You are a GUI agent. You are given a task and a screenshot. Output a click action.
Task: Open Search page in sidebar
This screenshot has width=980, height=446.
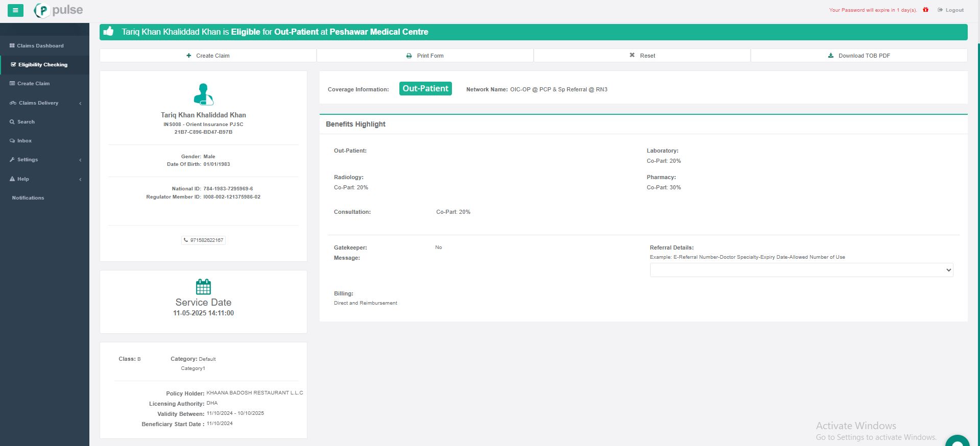pos(26,122)
